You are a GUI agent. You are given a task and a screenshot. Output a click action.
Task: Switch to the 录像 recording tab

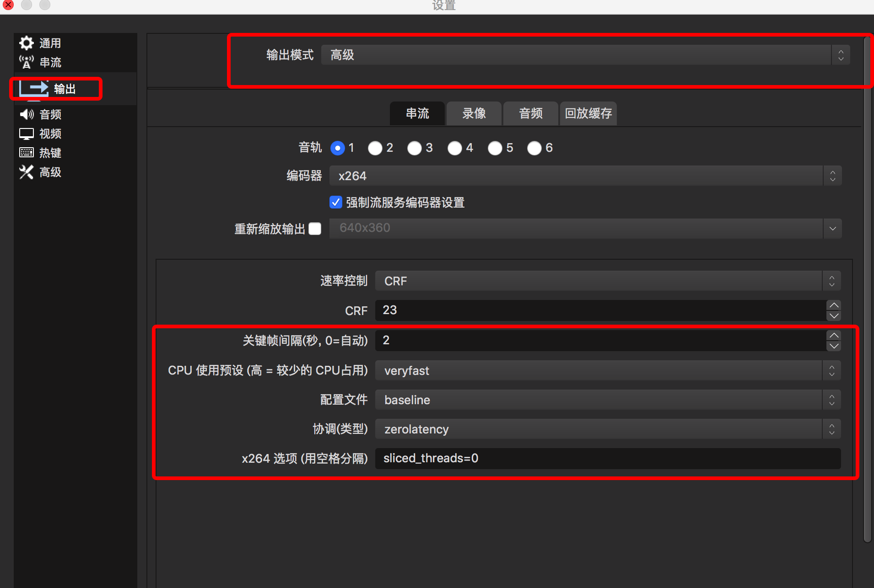click(474, 113)
